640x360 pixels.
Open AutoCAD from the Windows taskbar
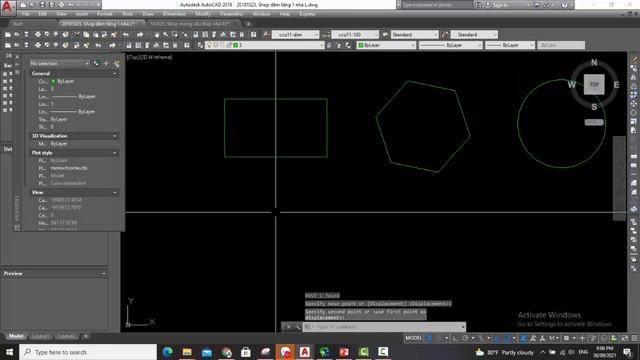304,352
